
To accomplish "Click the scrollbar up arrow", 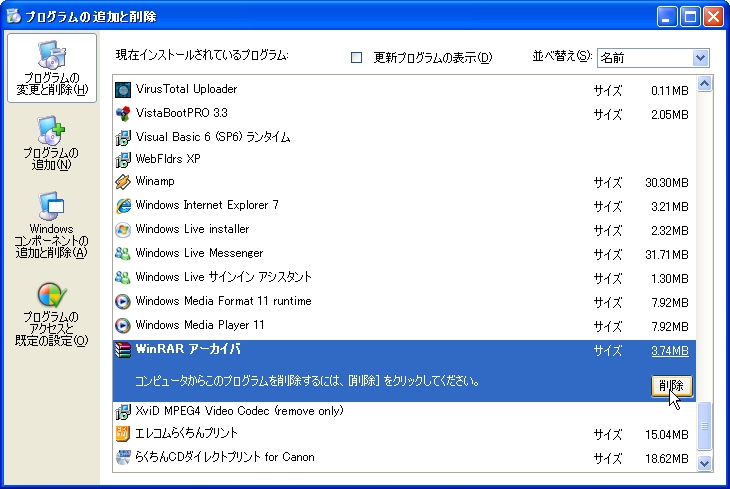I will 704,84.
